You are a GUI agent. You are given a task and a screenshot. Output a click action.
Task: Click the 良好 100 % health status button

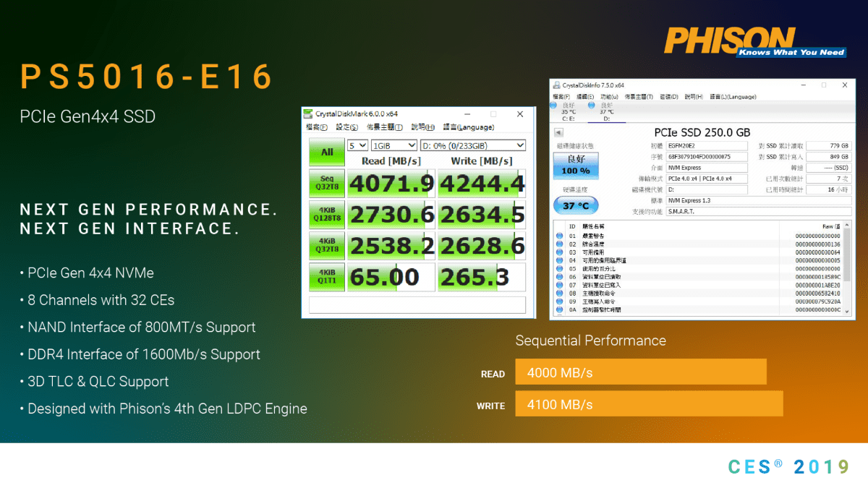[x=575, y=165]
